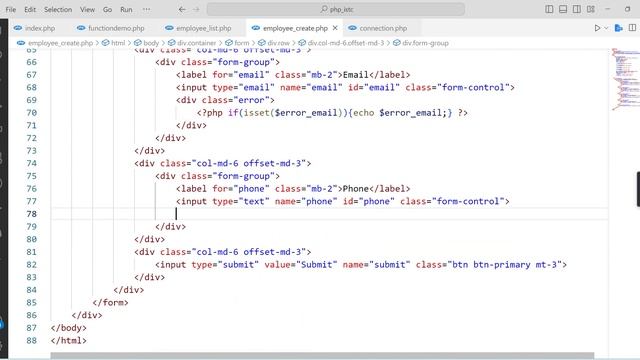
Task: Go back with the left arrow
Action: click(x=182, y=9)
